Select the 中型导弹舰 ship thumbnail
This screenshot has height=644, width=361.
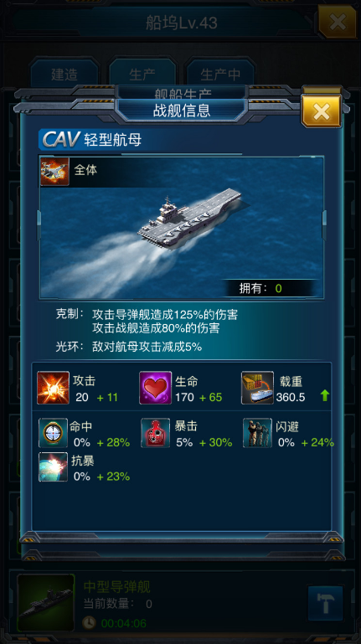point(46,603)
